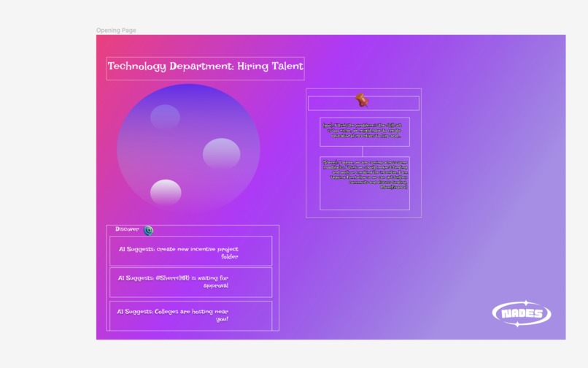Open the 'Colleges are hosting near you!' suggestion
The image size is (588, 368).
191,316
